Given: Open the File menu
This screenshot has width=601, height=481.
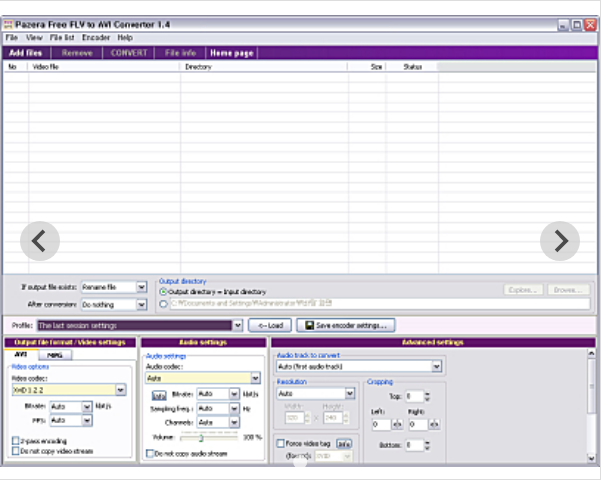Looking at the screenshot, I should 11,38.
